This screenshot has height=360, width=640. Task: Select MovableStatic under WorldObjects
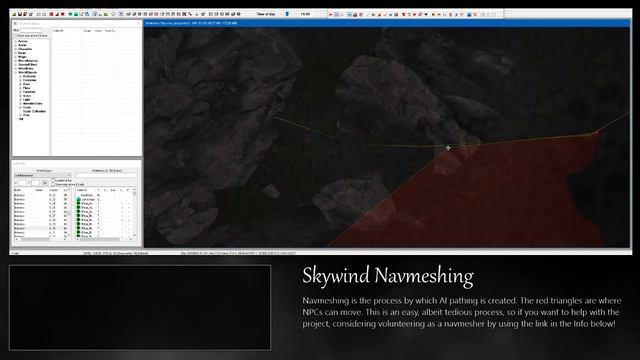click(x=33, y=103)
